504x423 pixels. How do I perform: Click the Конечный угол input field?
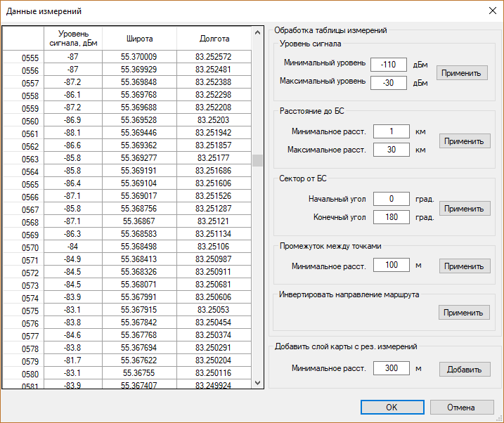coord(392,217)
